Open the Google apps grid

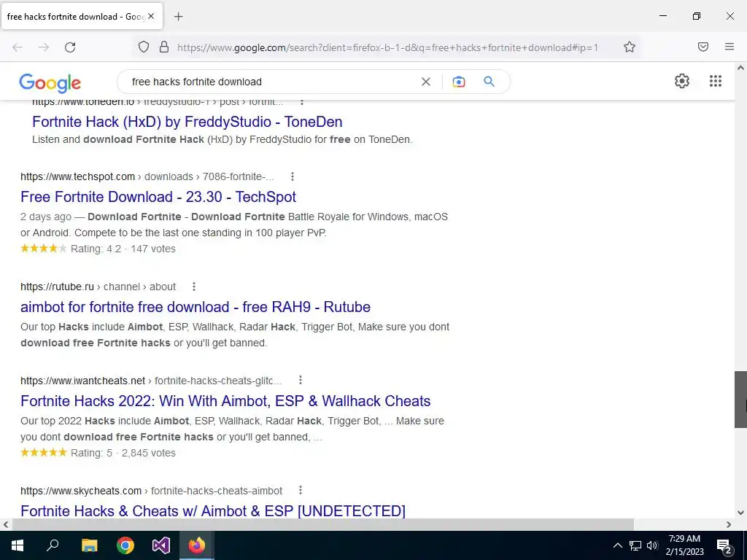tap(715, 81)
